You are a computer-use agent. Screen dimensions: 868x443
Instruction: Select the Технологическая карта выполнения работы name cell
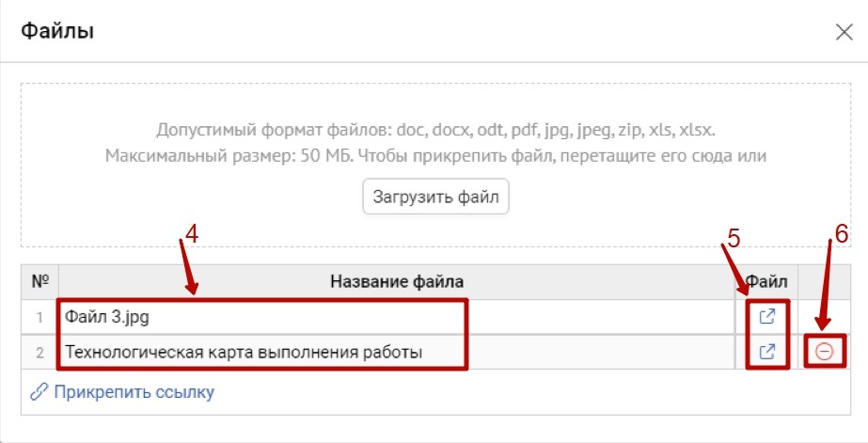coord(263,353)
